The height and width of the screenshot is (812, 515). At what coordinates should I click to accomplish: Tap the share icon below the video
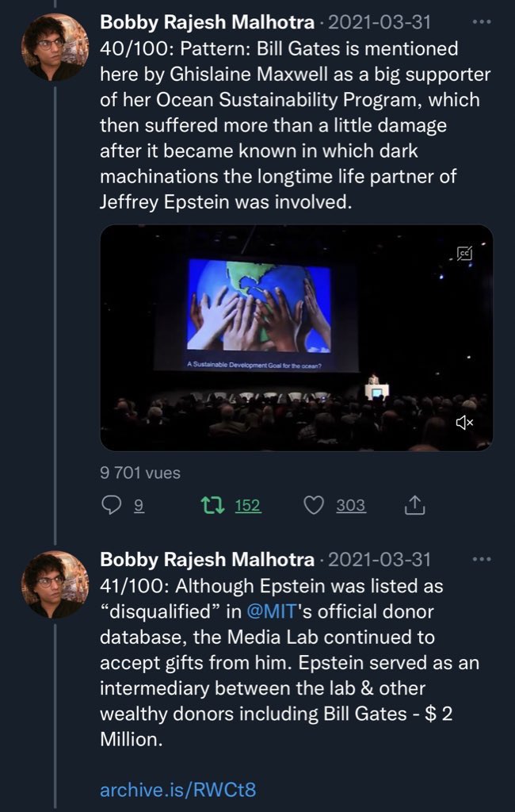tap(415, 504)
